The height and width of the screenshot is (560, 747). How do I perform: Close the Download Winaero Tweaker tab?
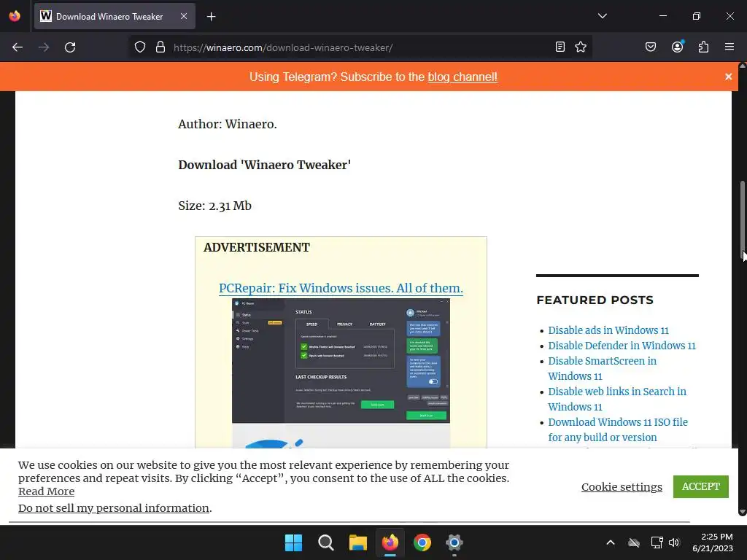(184, 16)
